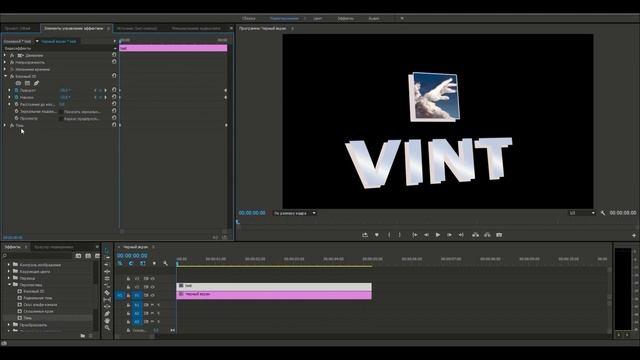This screenshot has height=360, width=640.
Task: Select the Razor tool
Action: tap(107, 293)
